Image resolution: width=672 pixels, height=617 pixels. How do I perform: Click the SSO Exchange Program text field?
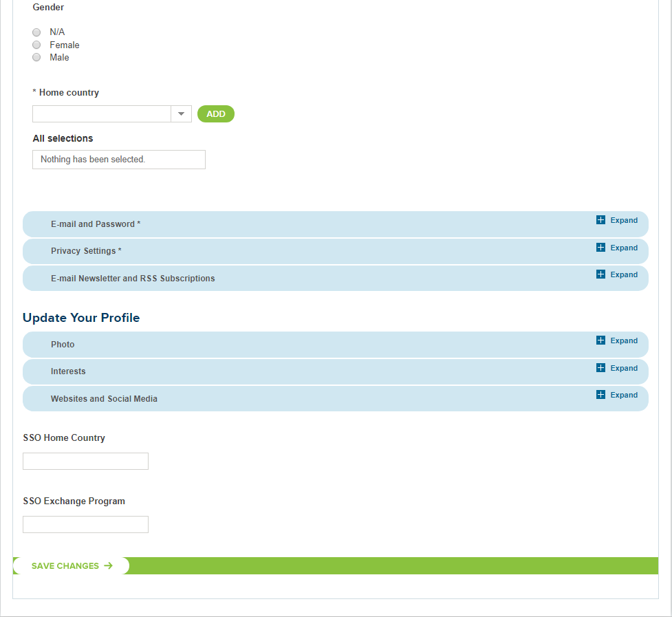point(86,524)
